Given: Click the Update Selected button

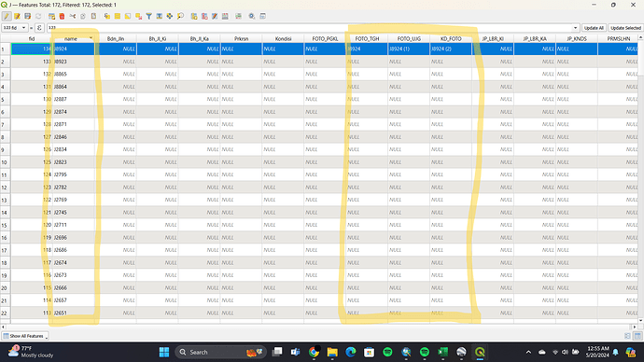Looking at the screenshot, I should (625, 28).
